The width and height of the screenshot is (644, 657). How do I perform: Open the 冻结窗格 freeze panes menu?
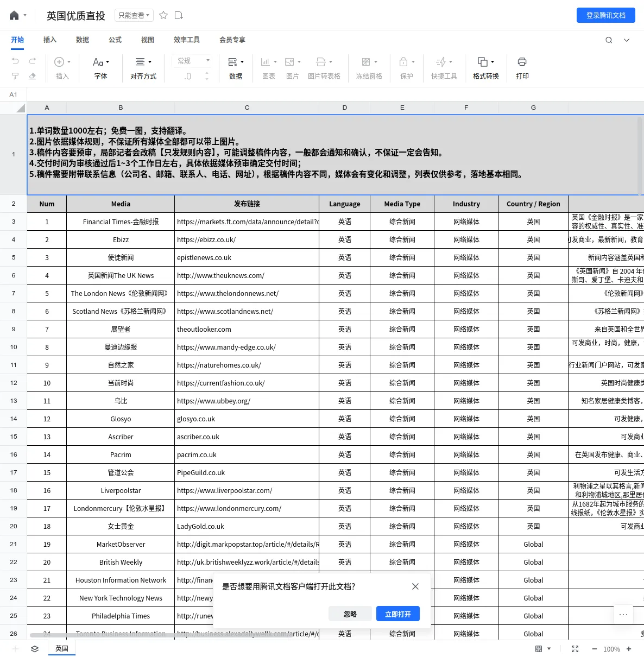[x=369, y=68]
